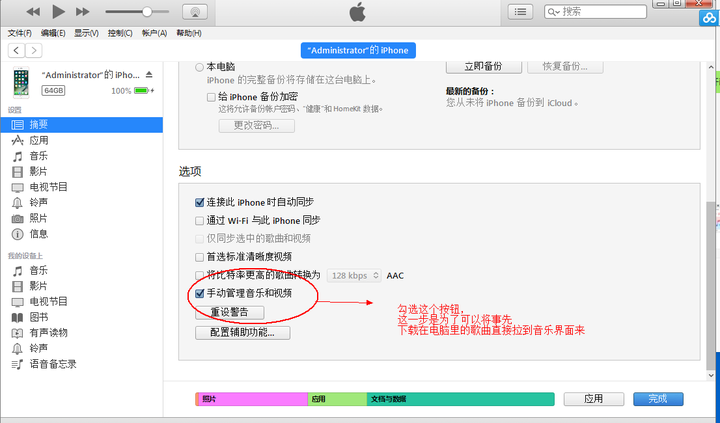
Task: Go forward with the right arrow
Action: [34, 51]
